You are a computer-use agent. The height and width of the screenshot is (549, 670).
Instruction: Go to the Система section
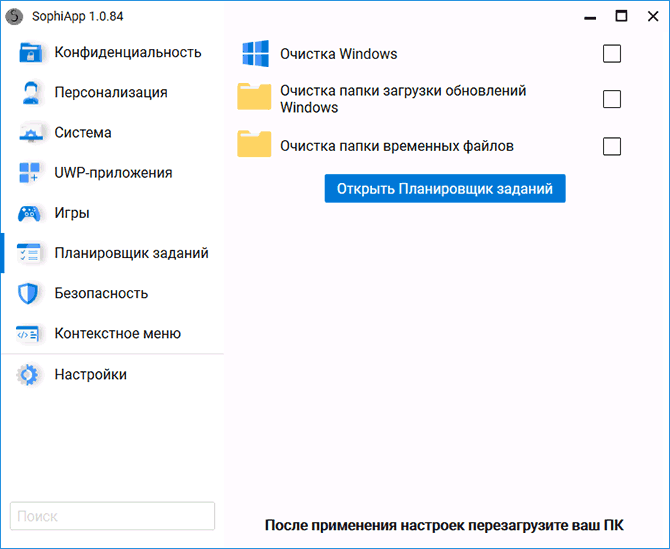[113, 133]
